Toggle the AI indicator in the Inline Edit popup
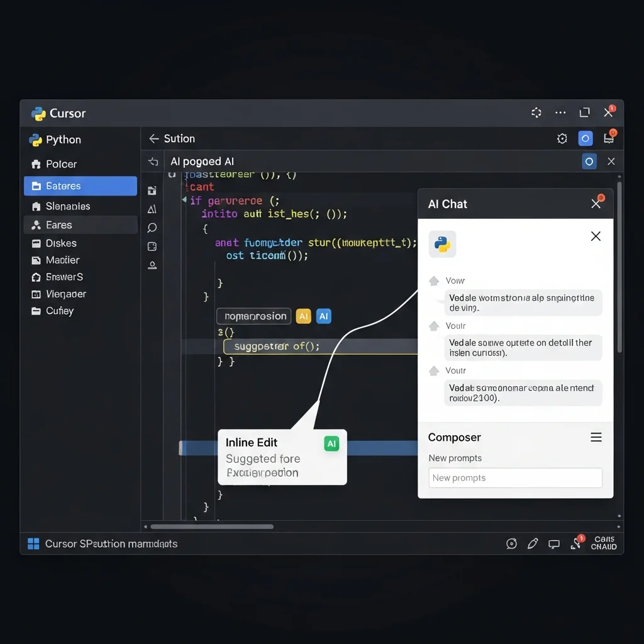 (331, 443)
